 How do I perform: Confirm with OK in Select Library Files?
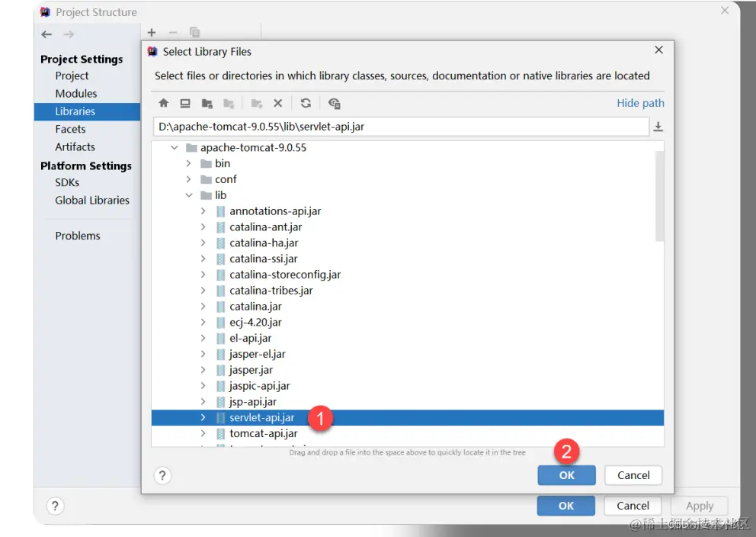coord(566,475)
